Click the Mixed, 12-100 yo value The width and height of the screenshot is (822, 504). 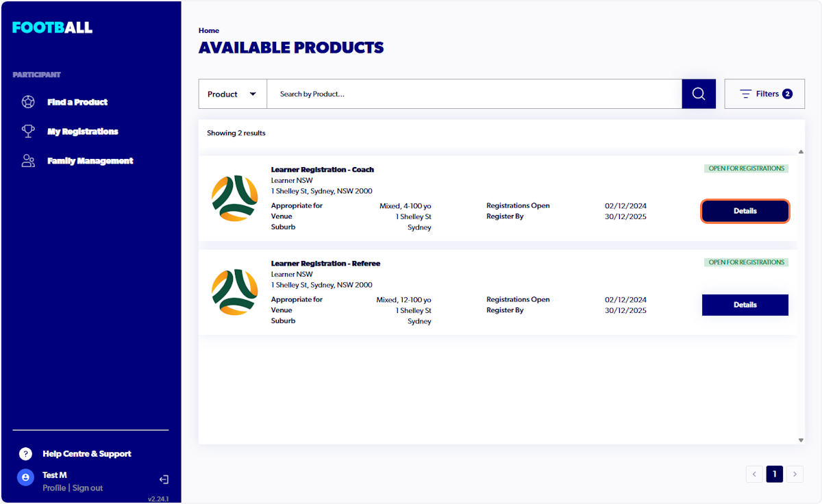[404, 300]
